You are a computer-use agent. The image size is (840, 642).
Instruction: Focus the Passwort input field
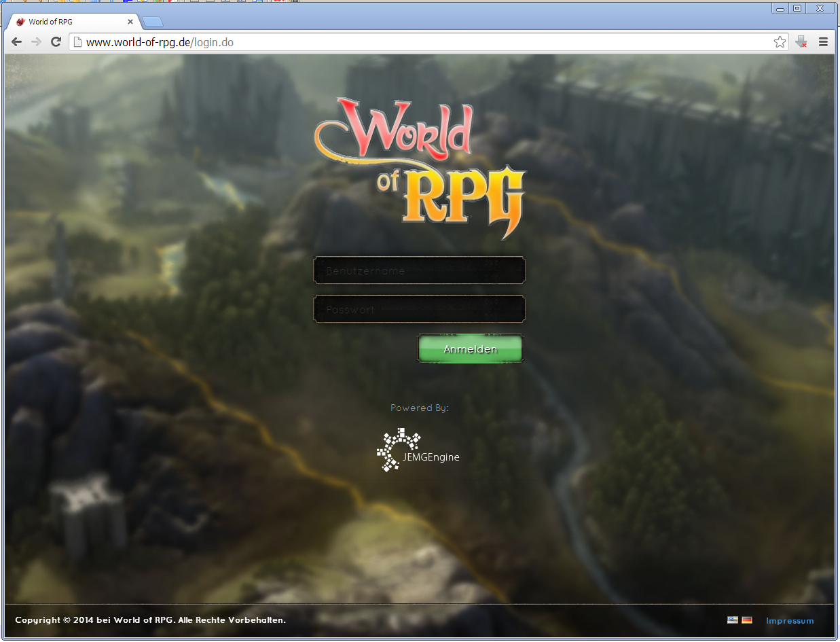pyautogui.click(x=419, y=309)
